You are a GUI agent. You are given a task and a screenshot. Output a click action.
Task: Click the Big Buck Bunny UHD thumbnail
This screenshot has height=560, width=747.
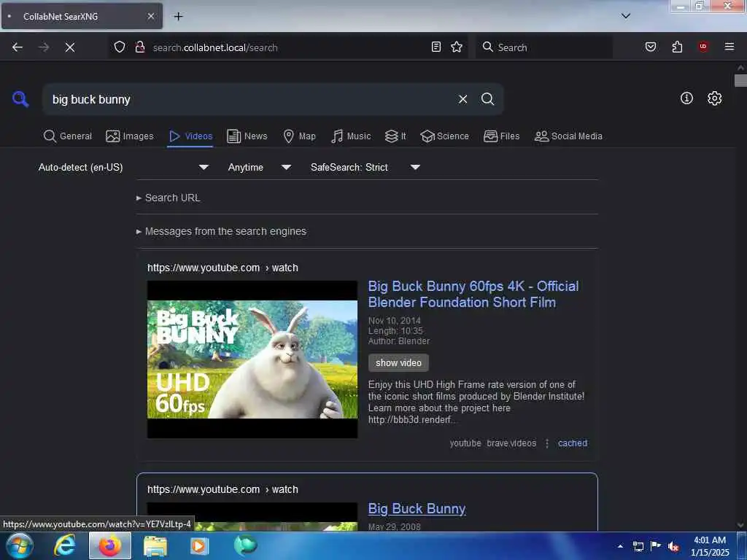coord(252,359)
